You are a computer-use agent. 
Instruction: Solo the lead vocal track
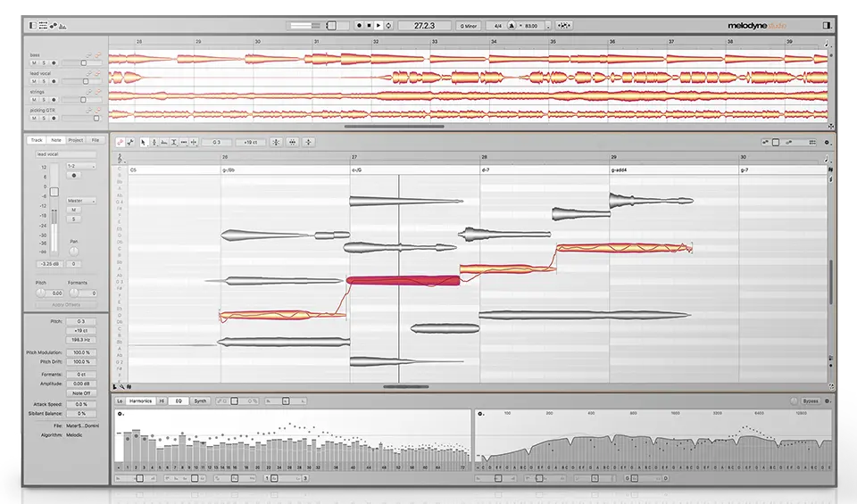point(44,81)
